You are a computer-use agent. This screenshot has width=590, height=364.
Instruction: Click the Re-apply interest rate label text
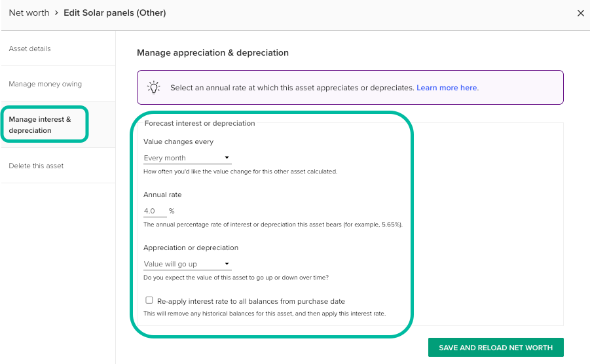[x=251, y=301]
